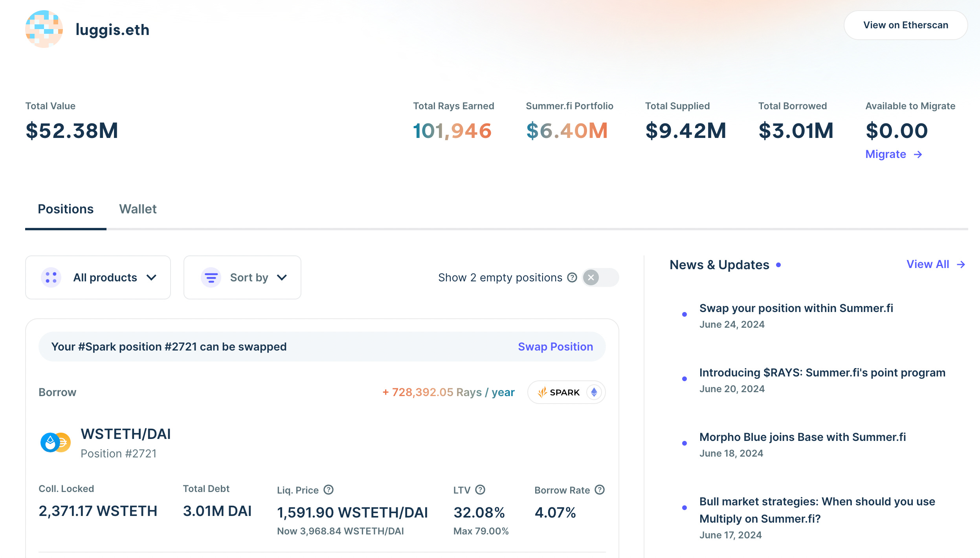
Task: Click the Ethereum network icon in the Spark badge
Action: tap(594, 392)
